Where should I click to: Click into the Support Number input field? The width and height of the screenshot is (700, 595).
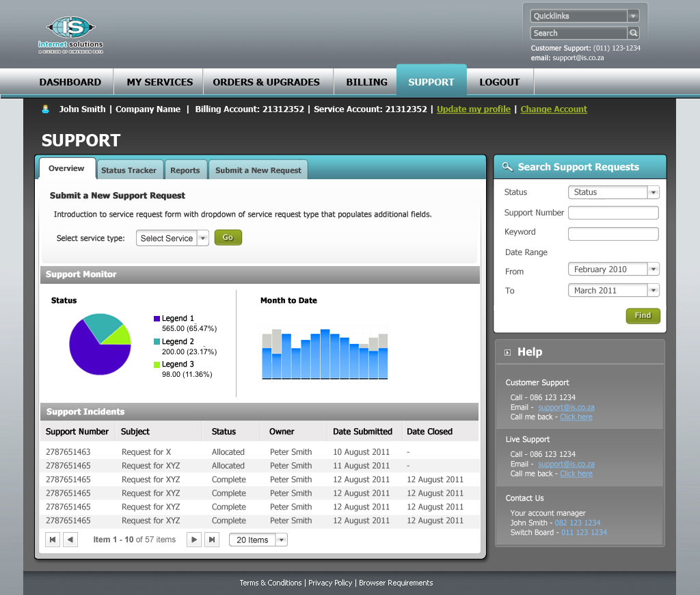pyautogui.click(x=613, y=213)
